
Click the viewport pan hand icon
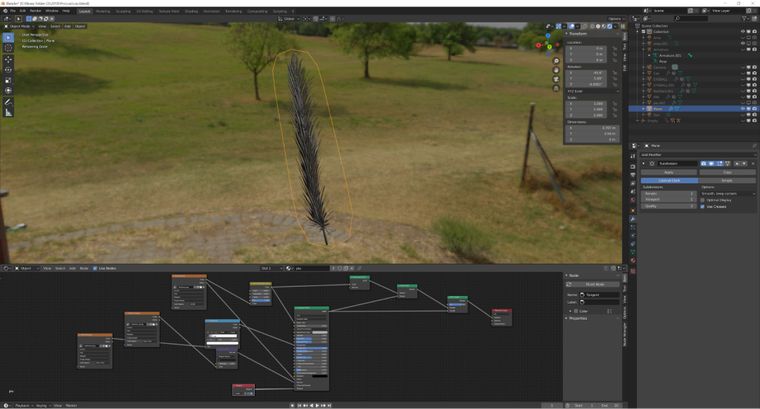556,70
